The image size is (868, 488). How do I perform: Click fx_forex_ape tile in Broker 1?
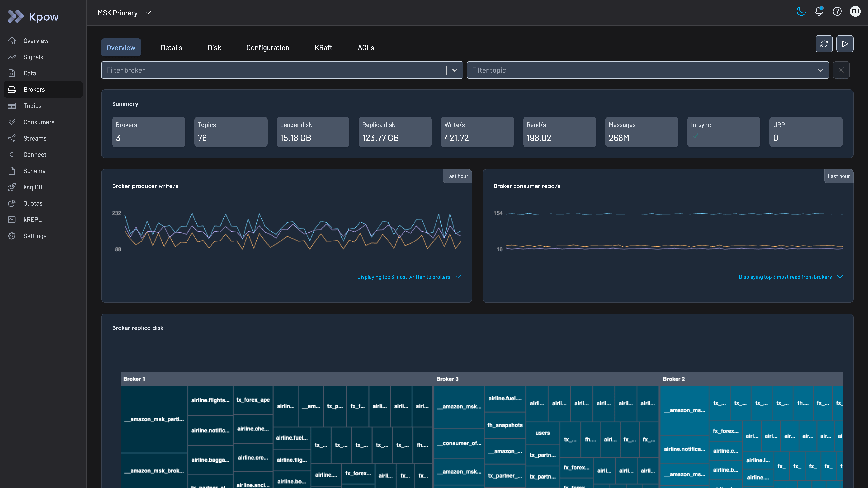pos(253,400)
